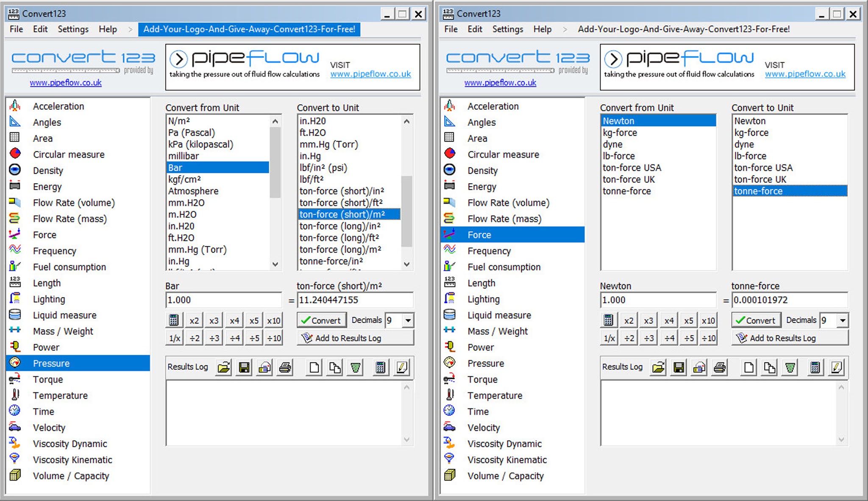Select the Velocity category in right window
868x501 pixels.
pyautogui.click(x=484, y=428)
